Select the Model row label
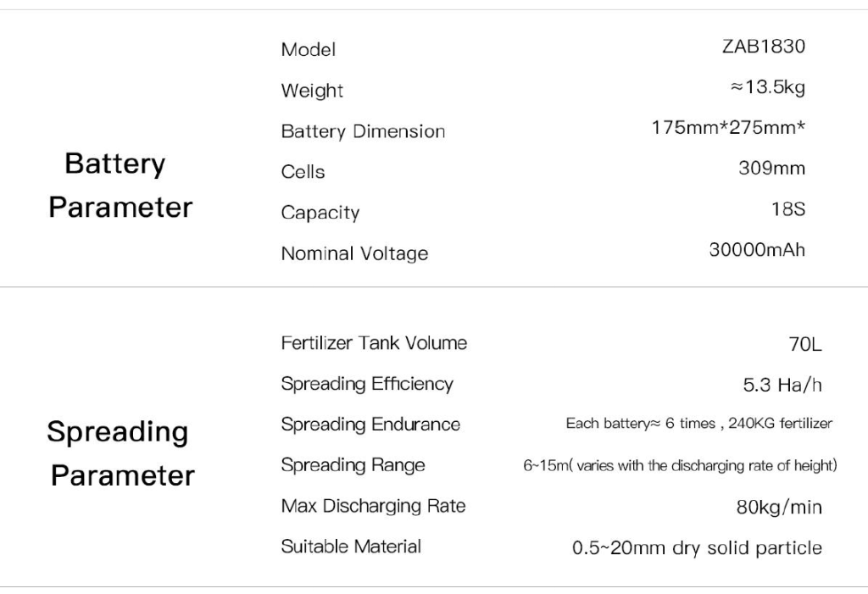Screen dimensions: 868x594 pos(309,50)
